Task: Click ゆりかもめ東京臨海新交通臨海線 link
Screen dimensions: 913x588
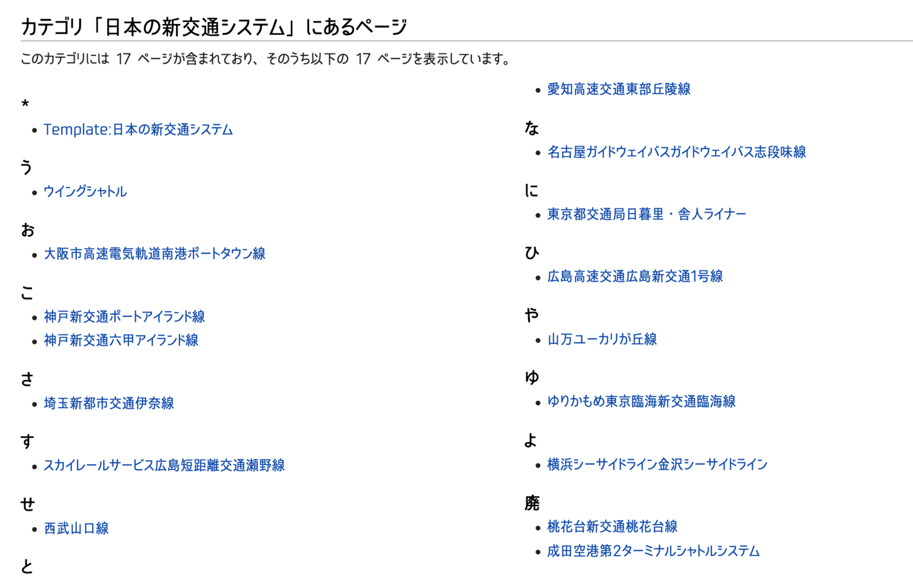Action: [641, 402]
